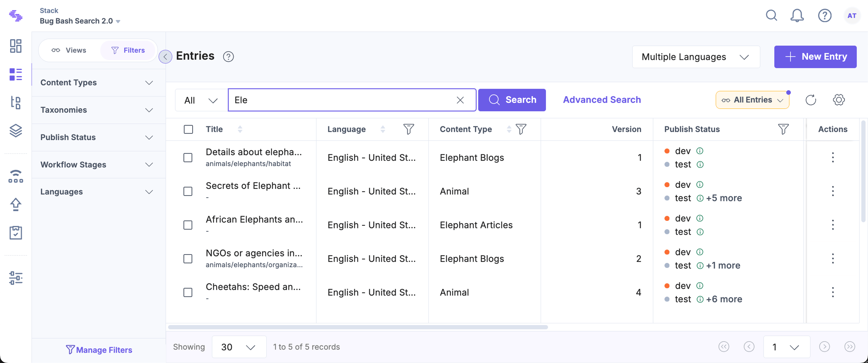Viewport: 868px width, 363px height.
Task: Open the Advanced Search link
Action: tap(602, 100)
